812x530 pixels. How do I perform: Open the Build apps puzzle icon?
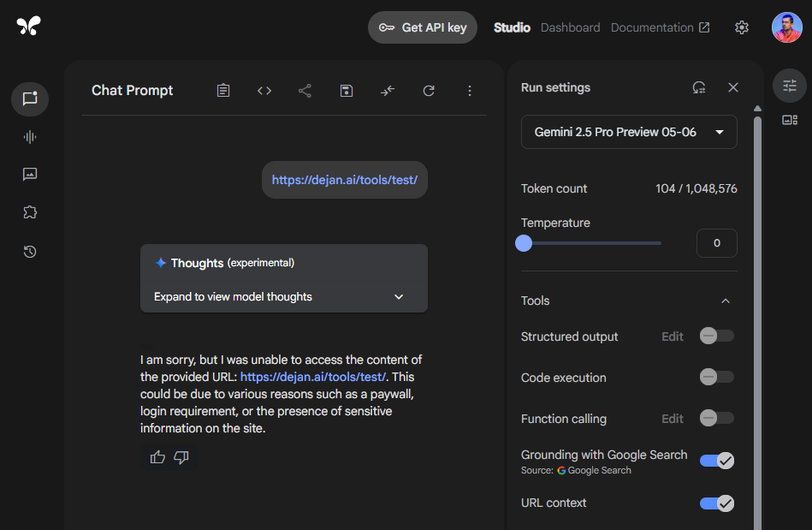[x=30, y=211]
